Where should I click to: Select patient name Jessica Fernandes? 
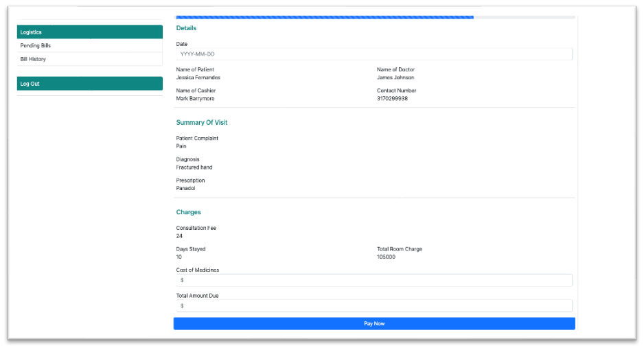click(x=198, y=78)
